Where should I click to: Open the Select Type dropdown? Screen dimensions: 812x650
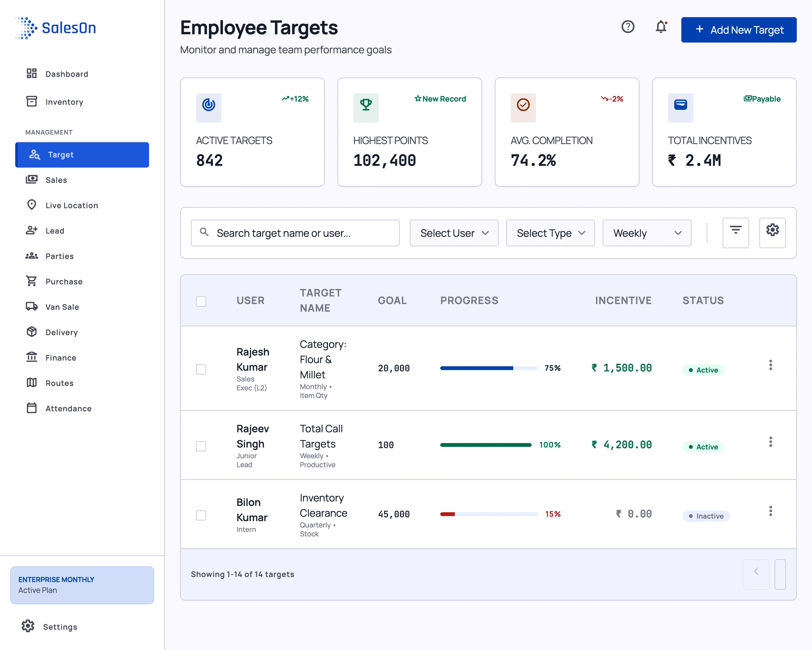(x=550, y=233)
